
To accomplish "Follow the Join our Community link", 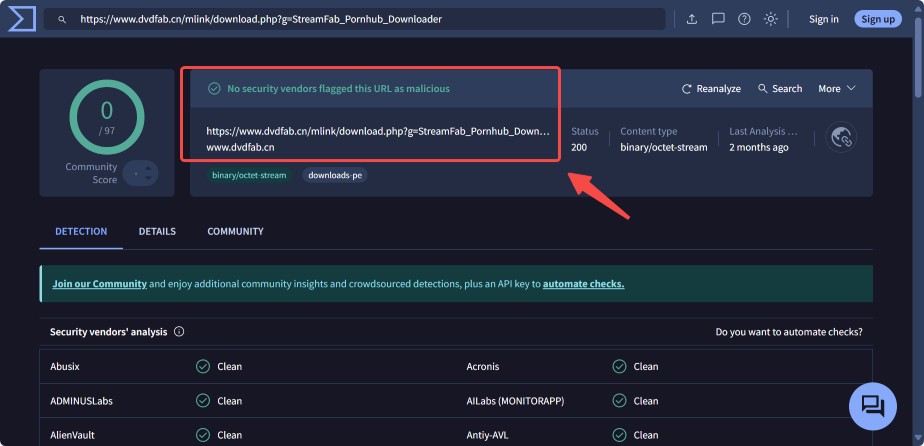I will 99,284.
